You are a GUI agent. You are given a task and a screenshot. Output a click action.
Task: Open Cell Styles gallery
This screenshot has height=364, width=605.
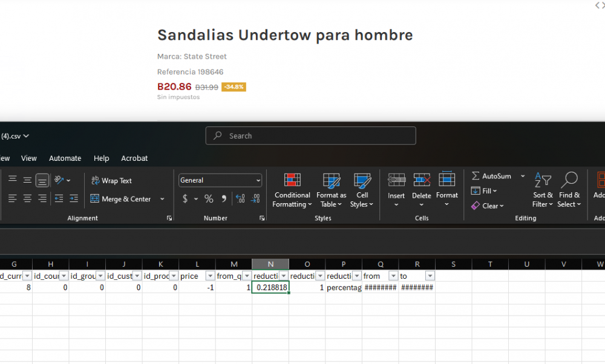pos(362,190)
